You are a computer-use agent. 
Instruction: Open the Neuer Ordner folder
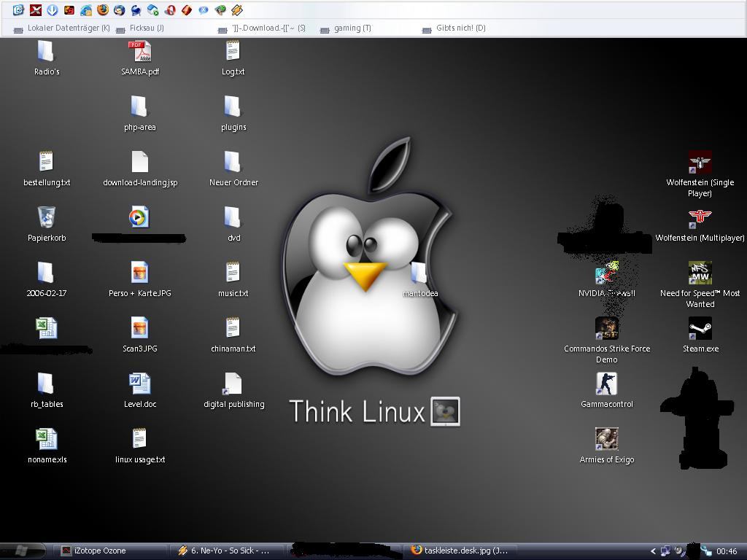click(x=233, y=169)
